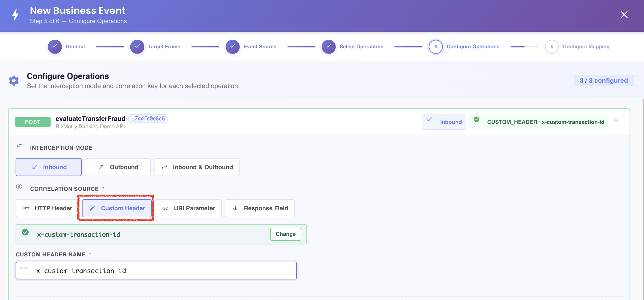The image size is (644, 300).
Task: Select Inbound interception mode
Action: (49, 167)
